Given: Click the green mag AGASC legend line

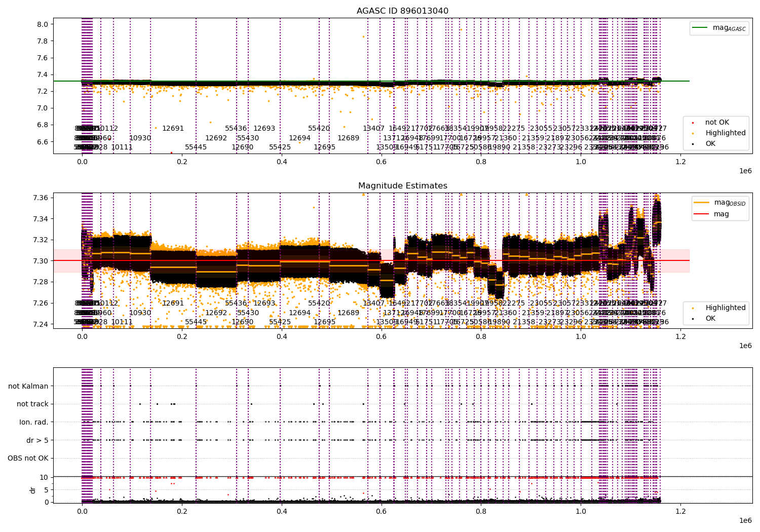Looking at the screenshot, I should point(701,28).
